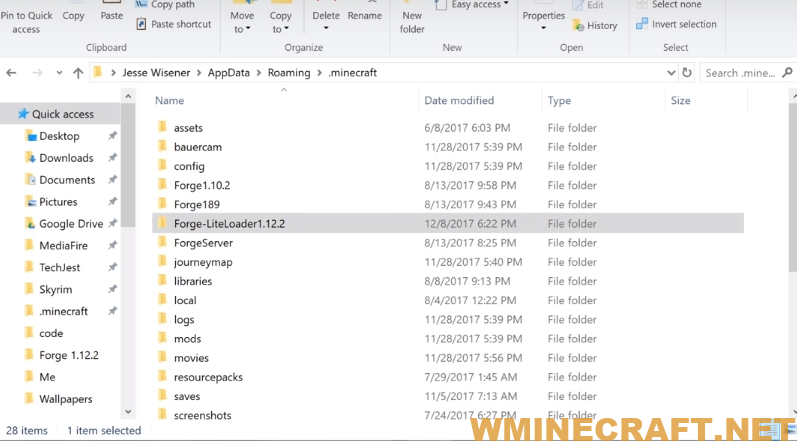Click the folder icon of journeymap
797x441 pixels.
tap(162, 262)
